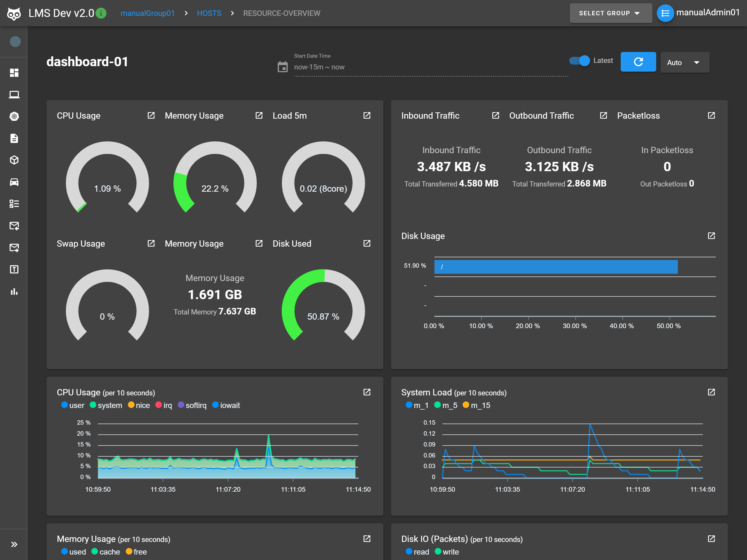This screenshot has width=747, height=560.
Task: Click the dashboard grid icon in sidebar
Action: tap(14, 73)
